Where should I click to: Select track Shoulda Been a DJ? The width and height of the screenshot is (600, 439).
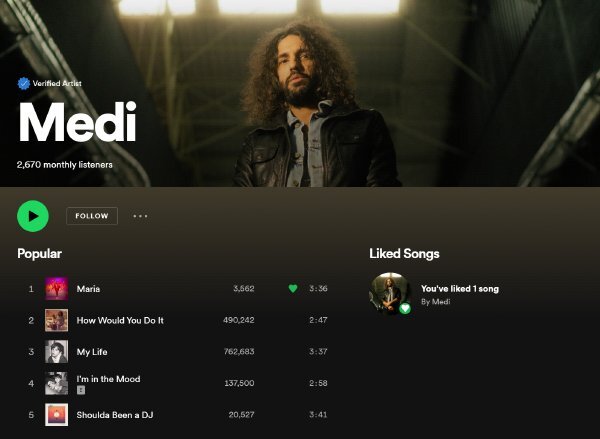pyautogui.click(x=115, y=415)
